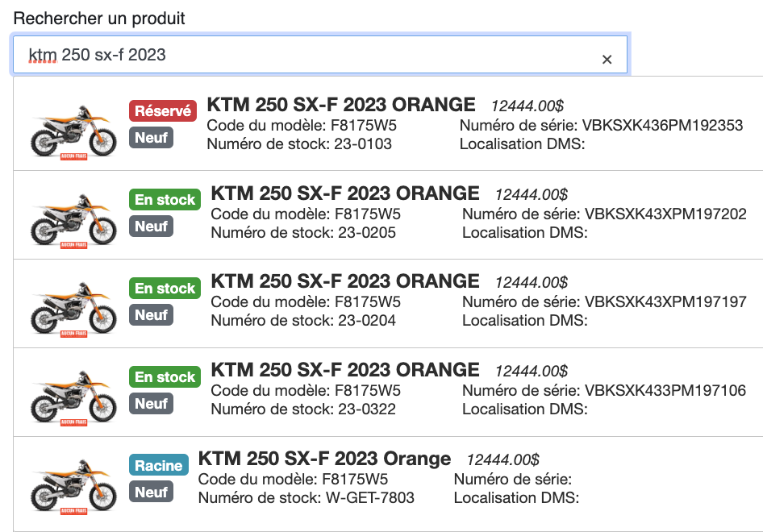Open thumbnail of the bike with stock 23-0205
Image resolution: width=763 pixels, height=532 pixels.
(x=73, y=220)
